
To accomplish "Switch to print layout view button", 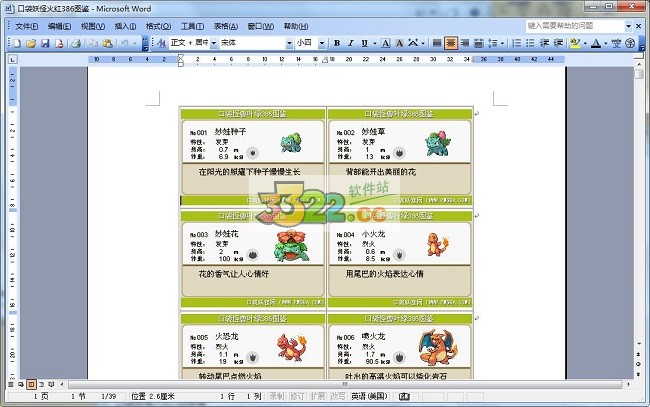I will click(31, 385).
